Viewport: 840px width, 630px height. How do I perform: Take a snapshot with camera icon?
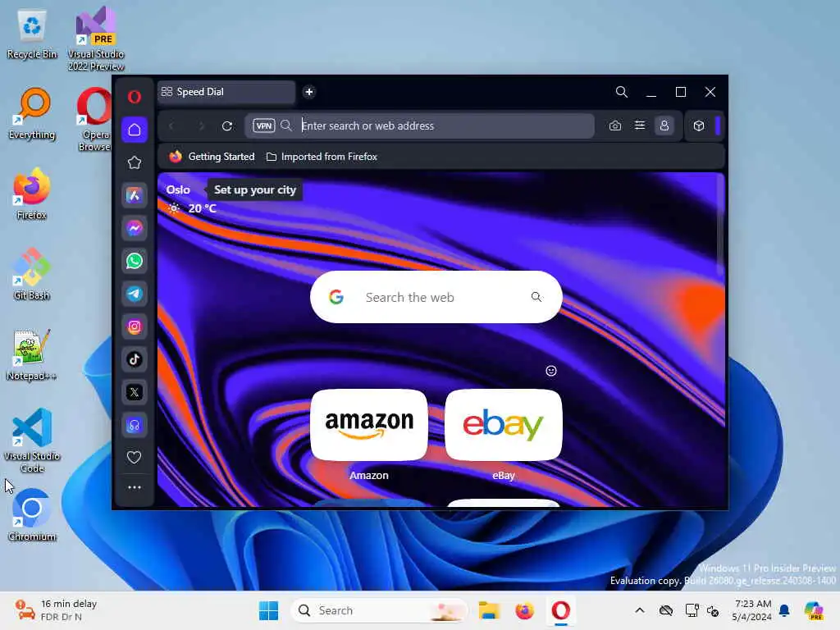[x=615, y=126]
